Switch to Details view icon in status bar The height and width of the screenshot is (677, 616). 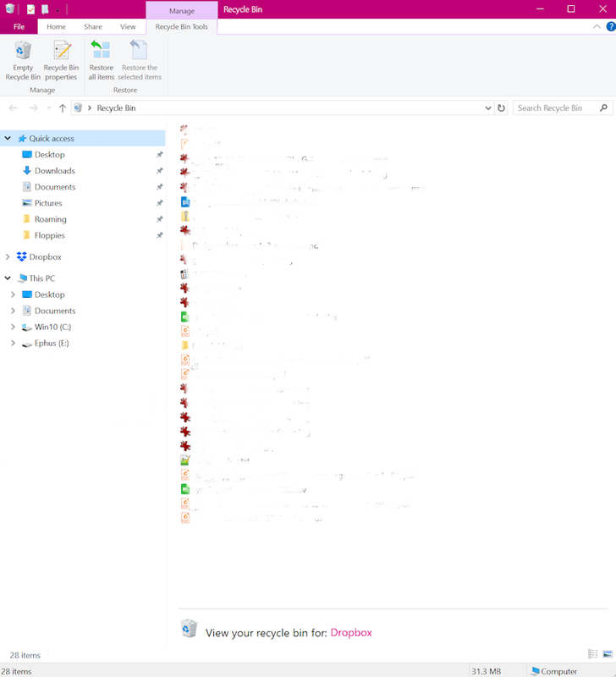[x=593, y=654]
